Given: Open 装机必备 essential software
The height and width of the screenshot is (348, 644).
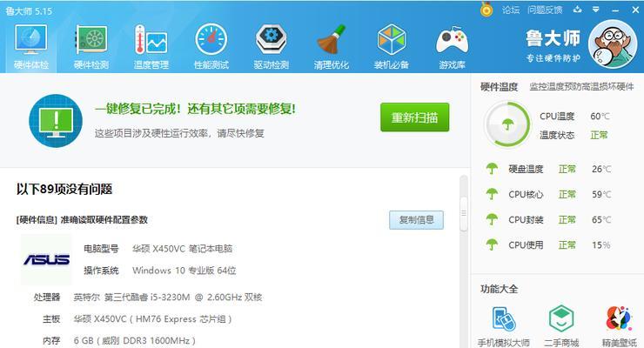Looking at the screenshot, I should [x=391, y=46].
